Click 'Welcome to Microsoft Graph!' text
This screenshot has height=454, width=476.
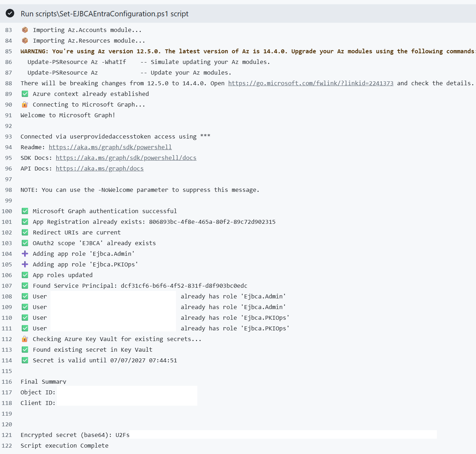[x=68, y=115]
